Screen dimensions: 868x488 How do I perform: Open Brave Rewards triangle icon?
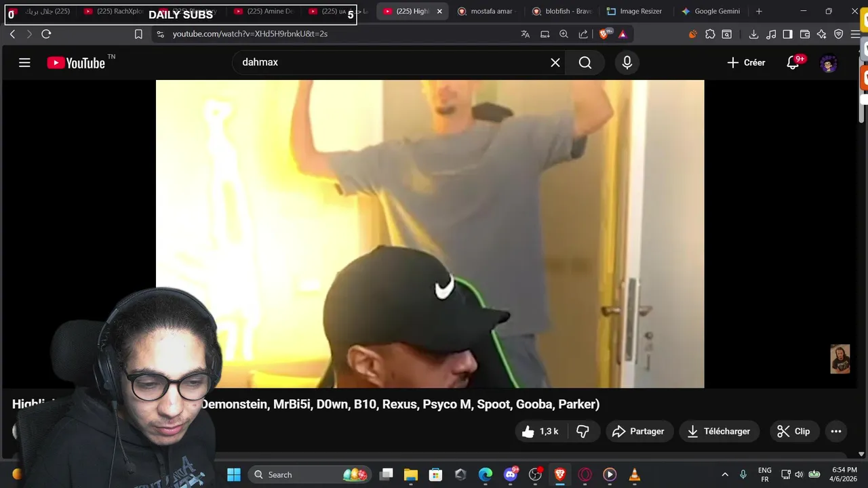(623, 34)
